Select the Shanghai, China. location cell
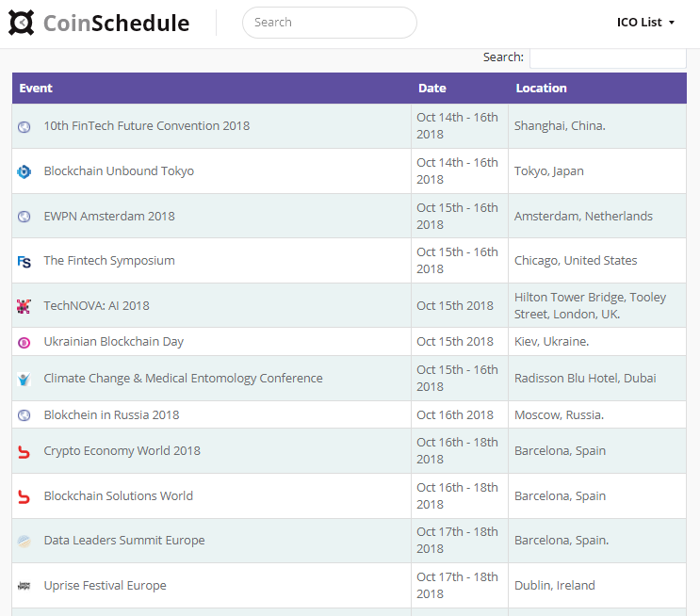The image size is (700, 616). (x=597, y=126)
